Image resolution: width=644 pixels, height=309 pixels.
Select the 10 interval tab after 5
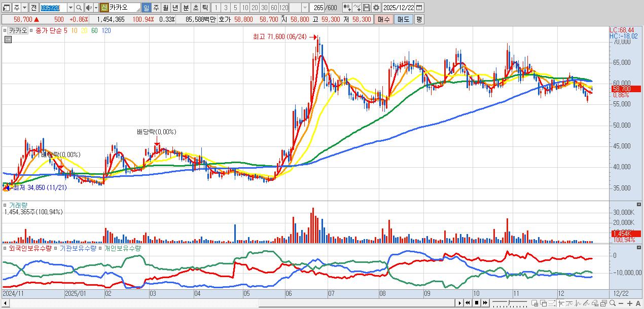pyautogui.click(x=245, y=8)
